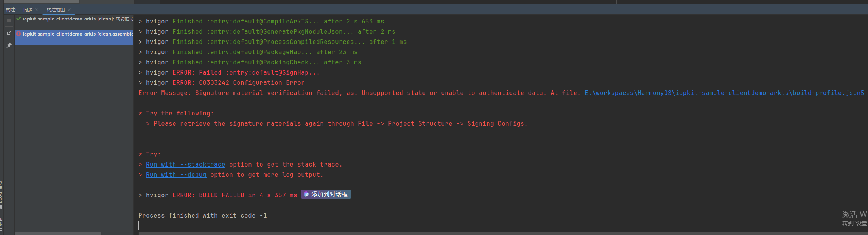Open the build-profile.json5 file link
868x235 pixels.
(724, 93)
